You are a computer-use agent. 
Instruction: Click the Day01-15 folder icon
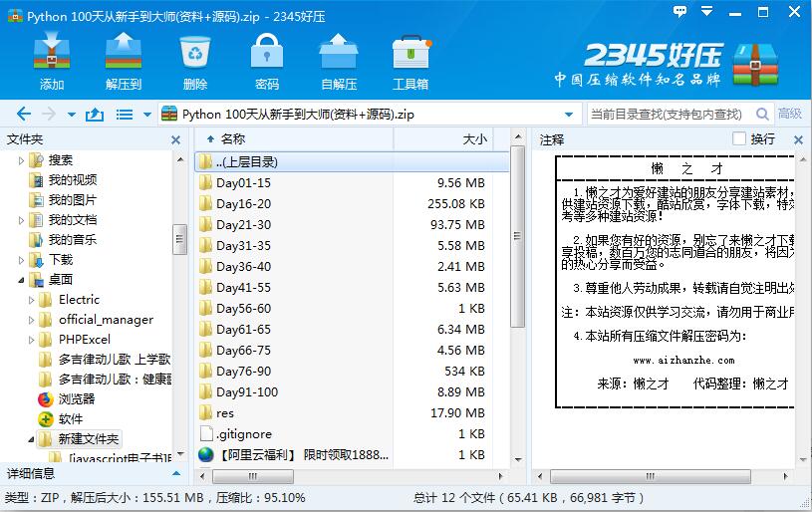[x=206, y=182]
